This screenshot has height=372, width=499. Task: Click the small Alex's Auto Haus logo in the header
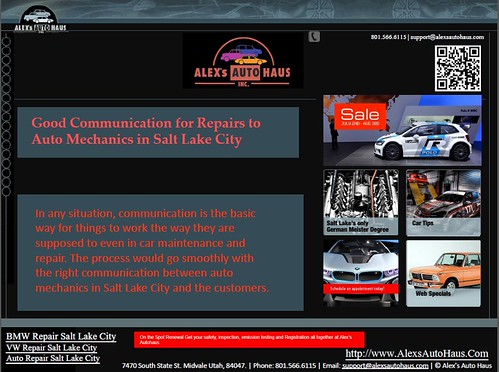click(x=40, y=20)
